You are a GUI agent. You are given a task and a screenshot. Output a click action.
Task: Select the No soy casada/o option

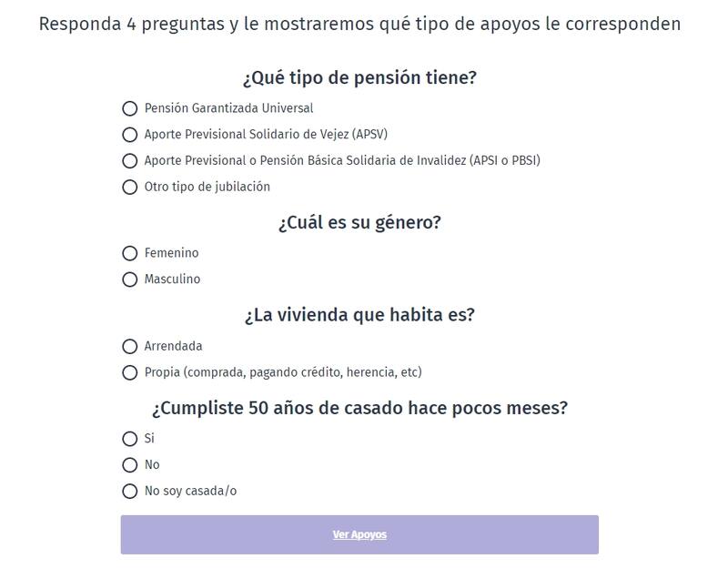click(x=129, y=492)
